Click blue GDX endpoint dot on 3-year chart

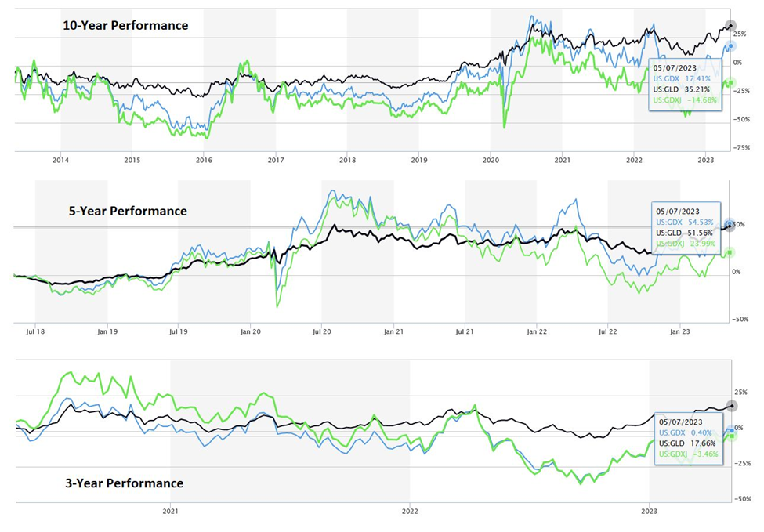(x=731, y=429)
